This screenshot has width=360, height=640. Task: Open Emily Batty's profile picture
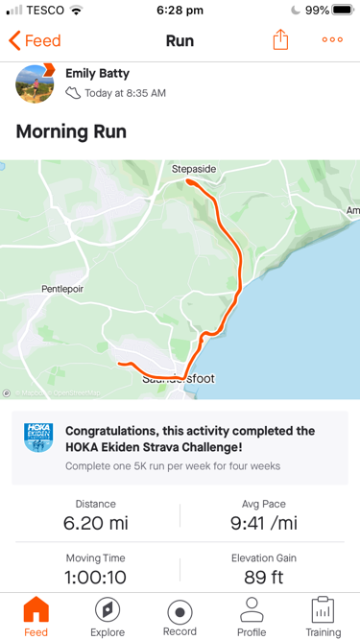pyautogui.click(x=35, y=84)
